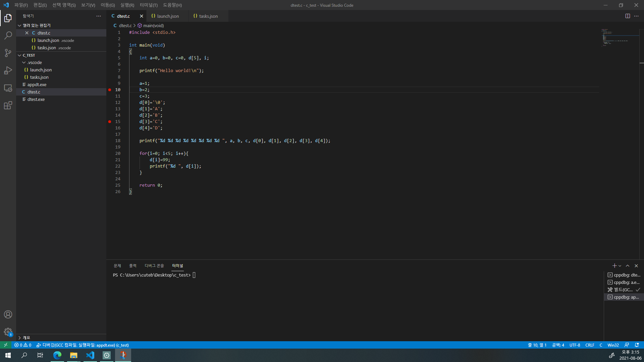The height and width of the screenshot is (362, 644).
Task: Click the UTF-8 encoding status item
Action: pos(575,345)
